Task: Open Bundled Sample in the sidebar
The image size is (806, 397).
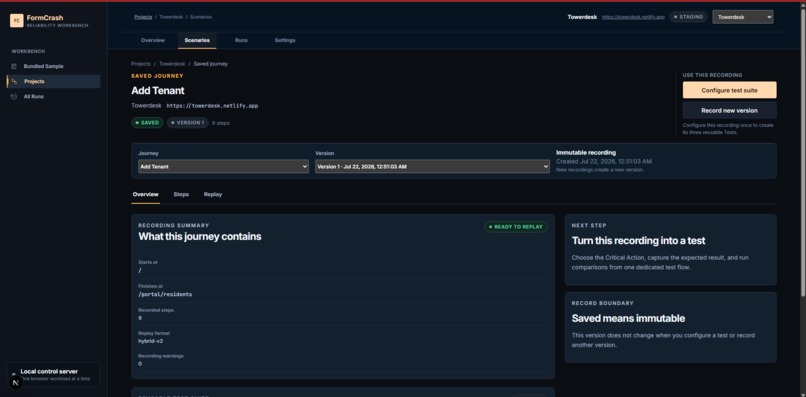Action: point(53,66)
